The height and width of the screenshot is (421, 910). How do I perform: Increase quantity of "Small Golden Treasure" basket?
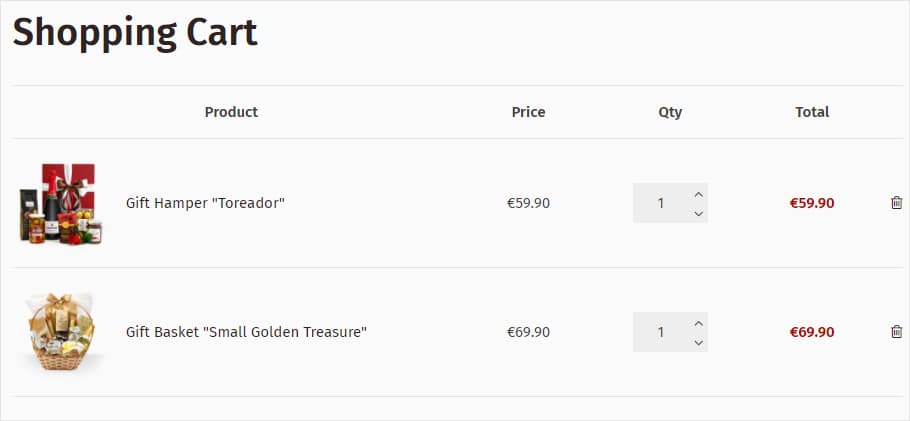pos(698,323)
